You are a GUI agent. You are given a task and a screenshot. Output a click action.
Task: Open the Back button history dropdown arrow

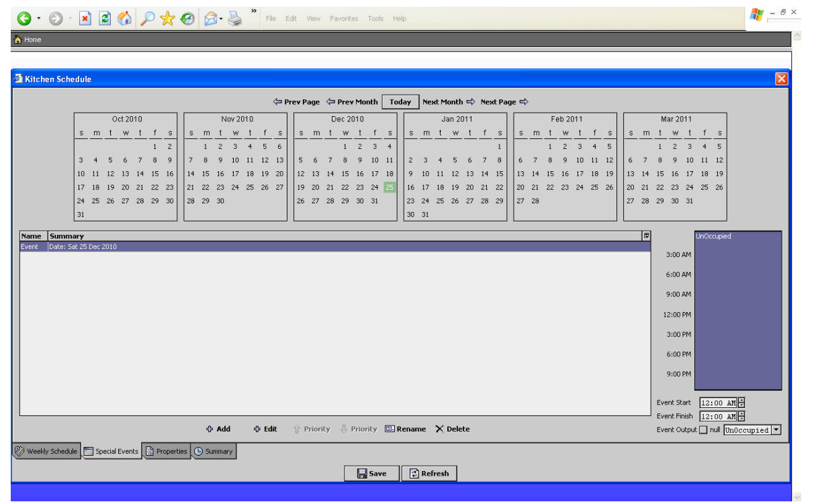(x=38, y=19)
